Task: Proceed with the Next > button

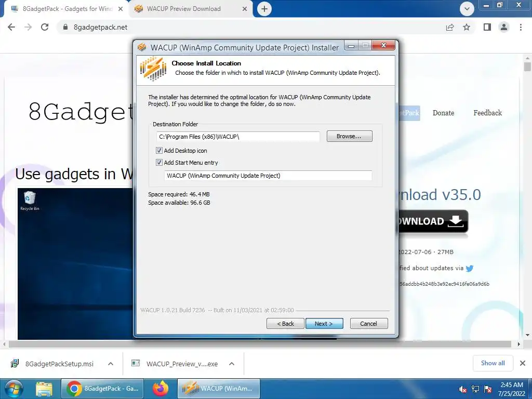Action: pos(324,323)
